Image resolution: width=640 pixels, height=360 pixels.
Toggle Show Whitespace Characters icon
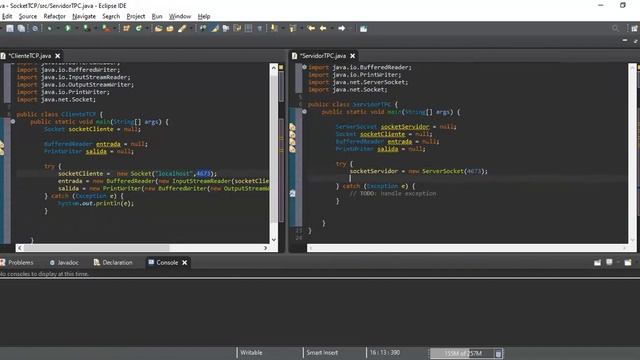(260, 28)
